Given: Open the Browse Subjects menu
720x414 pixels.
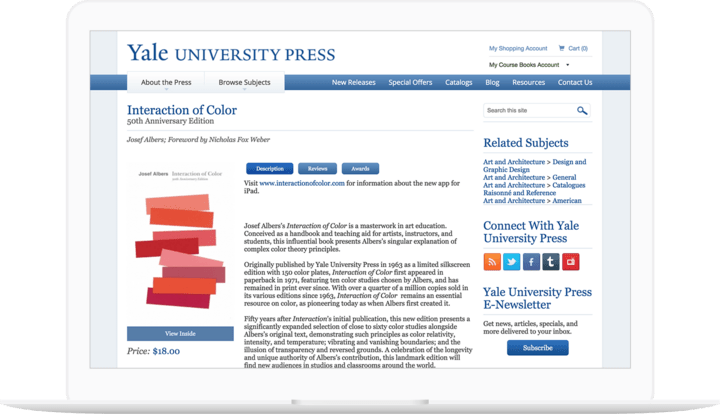Looking at the screenshot, I should 244,83.
